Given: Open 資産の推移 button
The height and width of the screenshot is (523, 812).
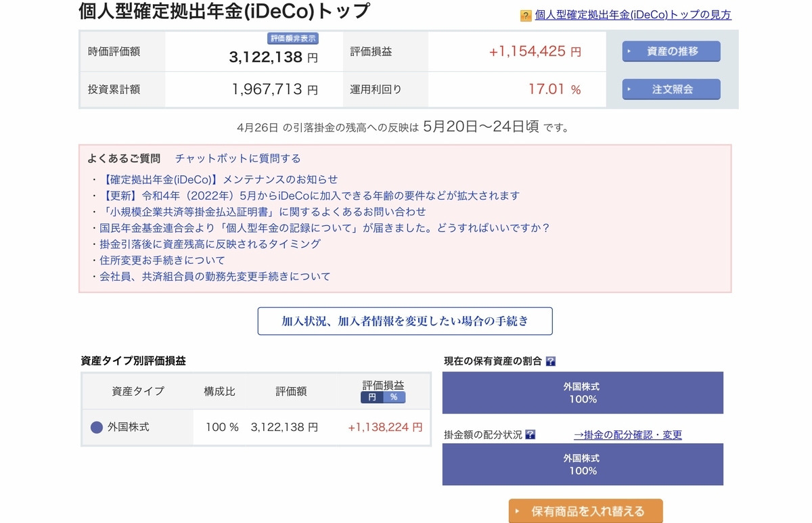Looking at the screenshot, I should coord(671,51).
